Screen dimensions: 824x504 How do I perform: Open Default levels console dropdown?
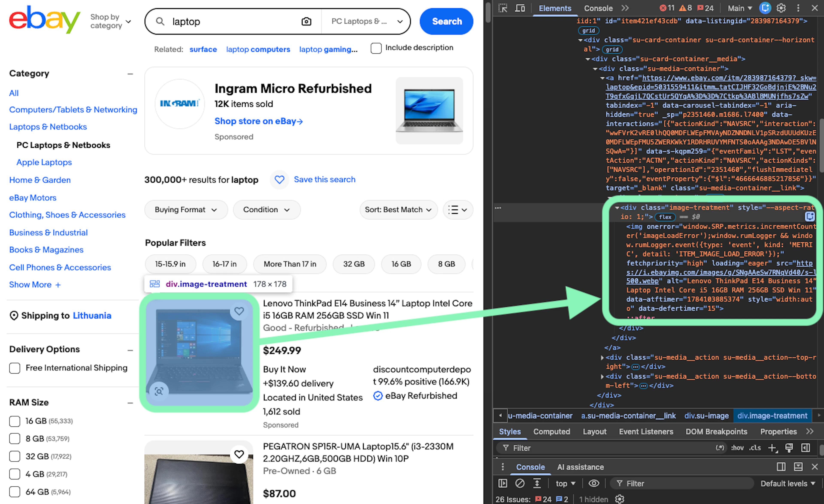pyautogui.click(x=788, y=483)
